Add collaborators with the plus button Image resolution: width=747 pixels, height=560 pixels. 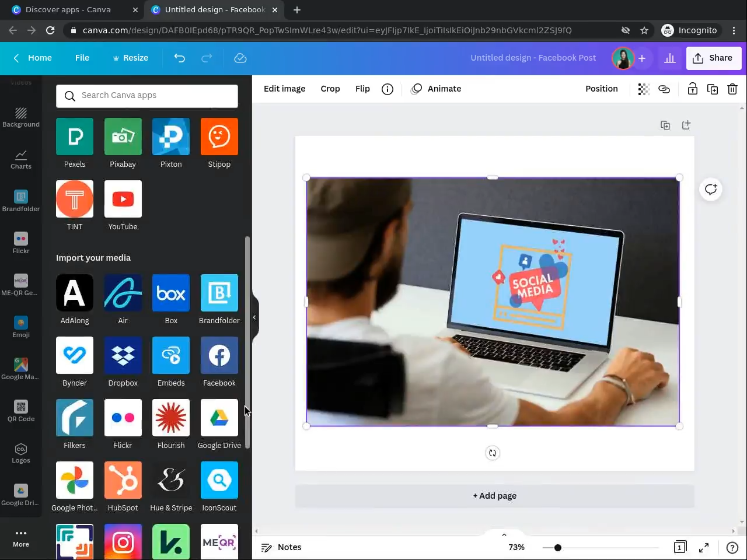[642, 58]
